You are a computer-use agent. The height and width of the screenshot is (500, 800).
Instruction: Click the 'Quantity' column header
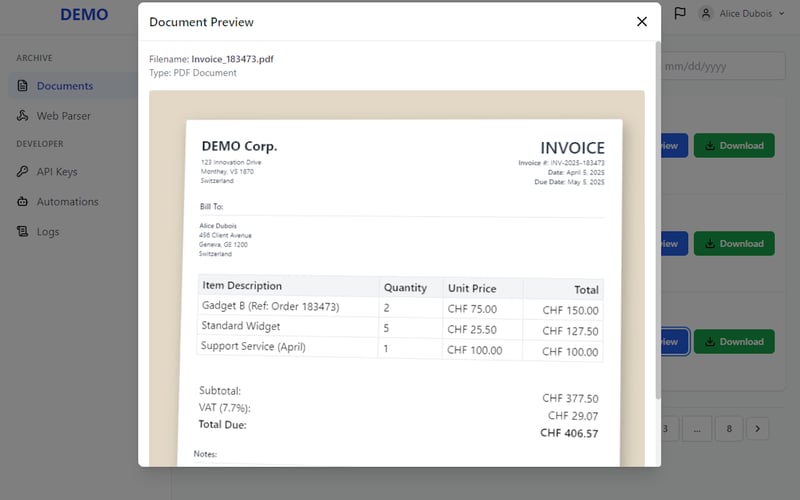click(x=405, y=288)
